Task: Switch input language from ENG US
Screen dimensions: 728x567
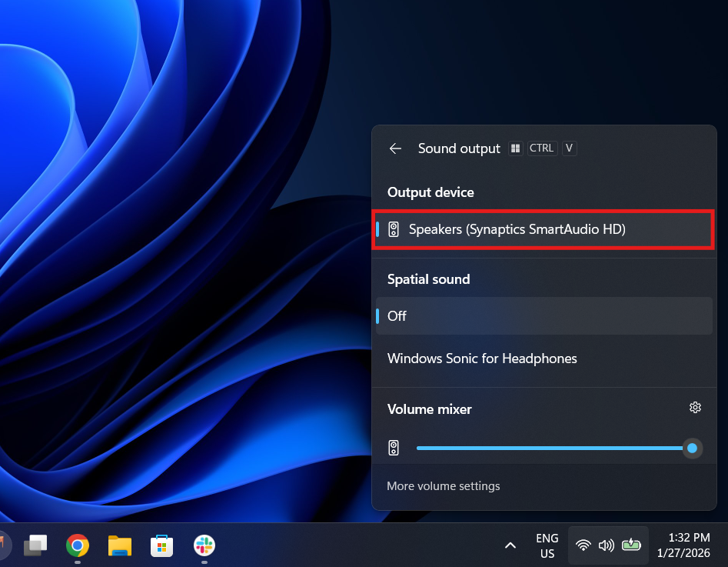Action: tap(547, 545)
